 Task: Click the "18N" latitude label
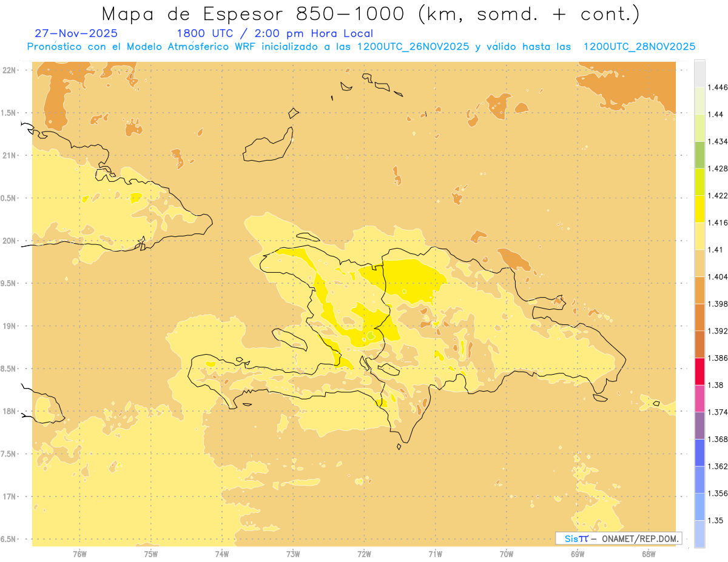pos(9,411)
